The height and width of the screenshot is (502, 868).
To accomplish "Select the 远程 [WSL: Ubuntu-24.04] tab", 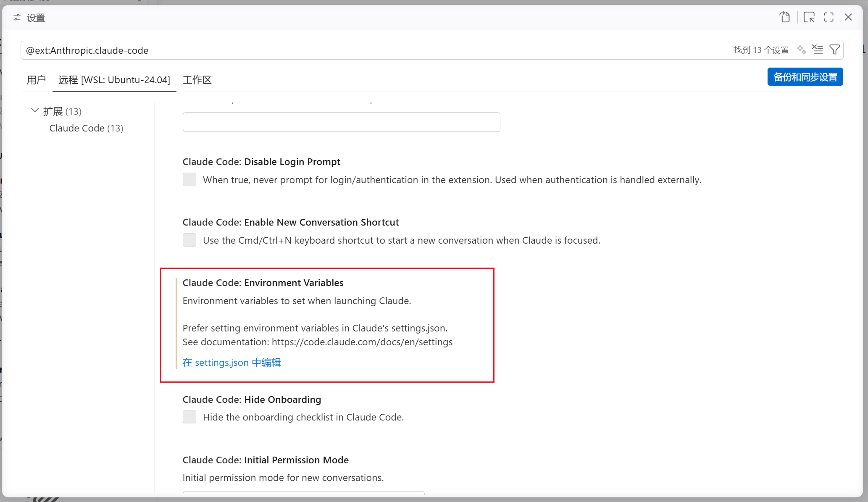I will tap(114, 80).
